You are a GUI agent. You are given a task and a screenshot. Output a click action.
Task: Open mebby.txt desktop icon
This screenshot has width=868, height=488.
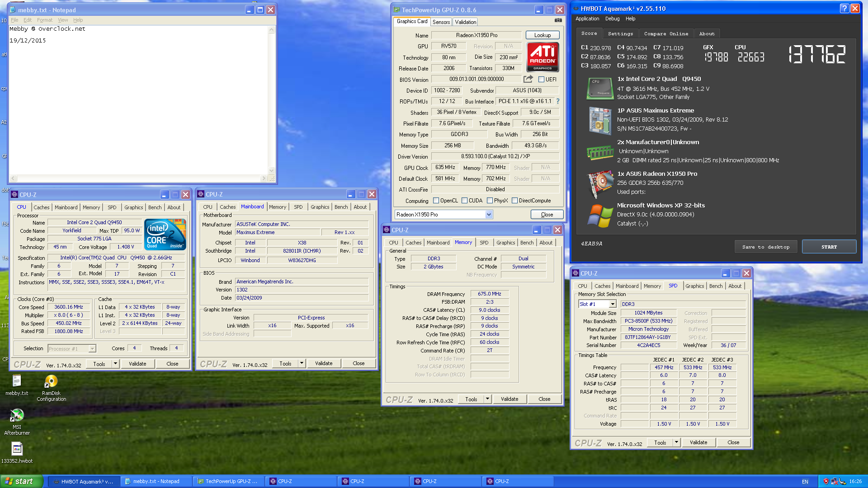(x=17, y=385)
